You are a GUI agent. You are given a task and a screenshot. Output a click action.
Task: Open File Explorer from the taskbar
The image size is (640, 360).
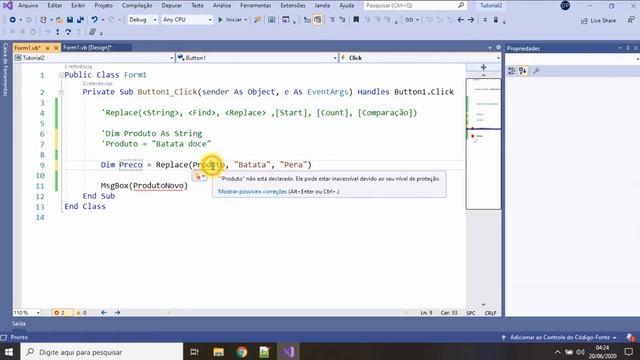[x=218, y=352]
